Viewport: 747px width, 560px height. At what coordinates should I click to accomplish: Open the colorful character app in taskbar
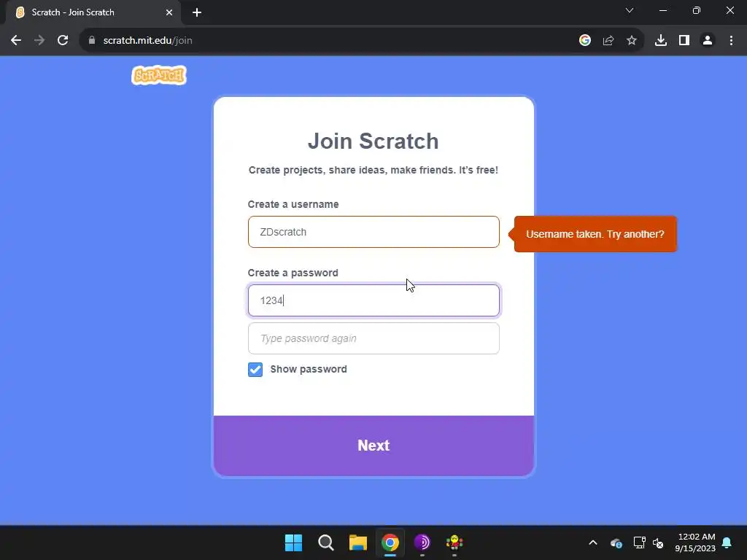(x=454, y=542)
